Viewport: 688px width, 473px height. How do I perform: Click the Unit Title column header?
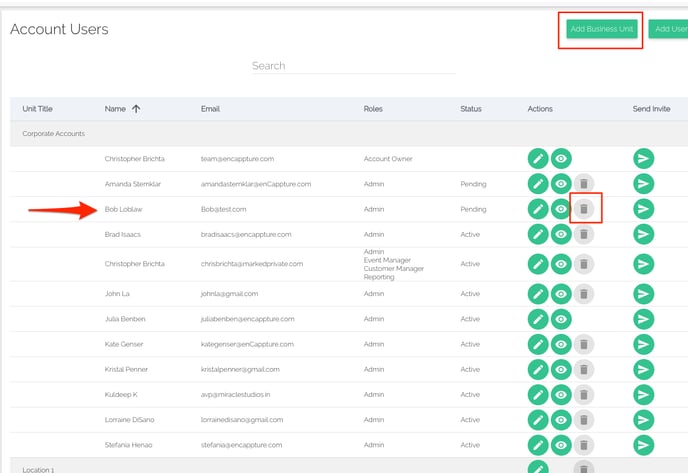(37, 109)
